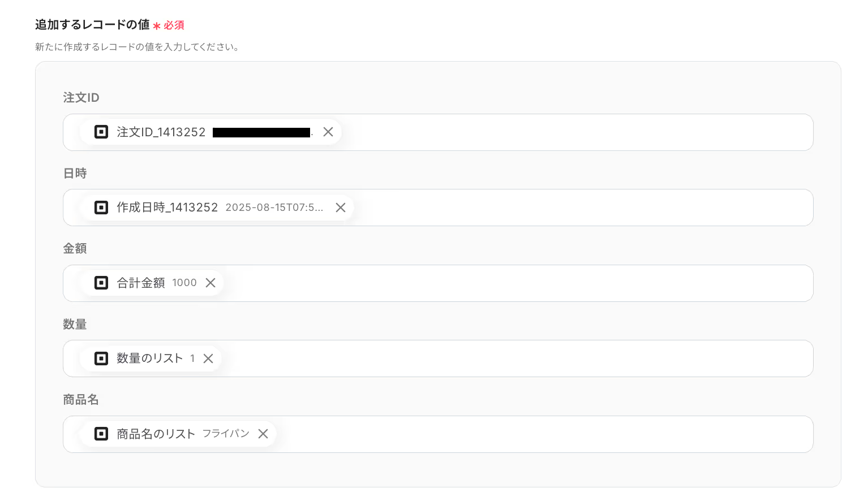Remove the 作成日時_1413252 chip with its X
Screen dimensions: 868x501
click(x=341, y=208)
